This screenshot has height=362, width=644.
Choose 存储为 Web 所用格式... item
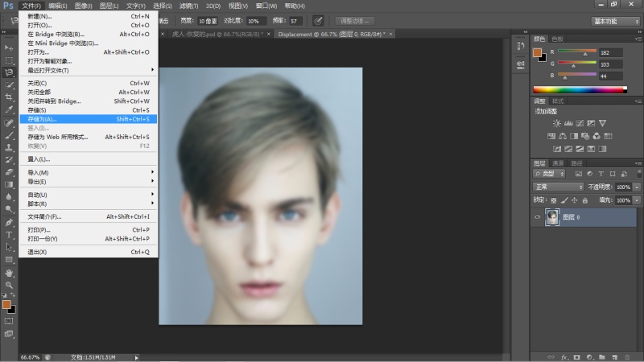[x=89, y=137]
